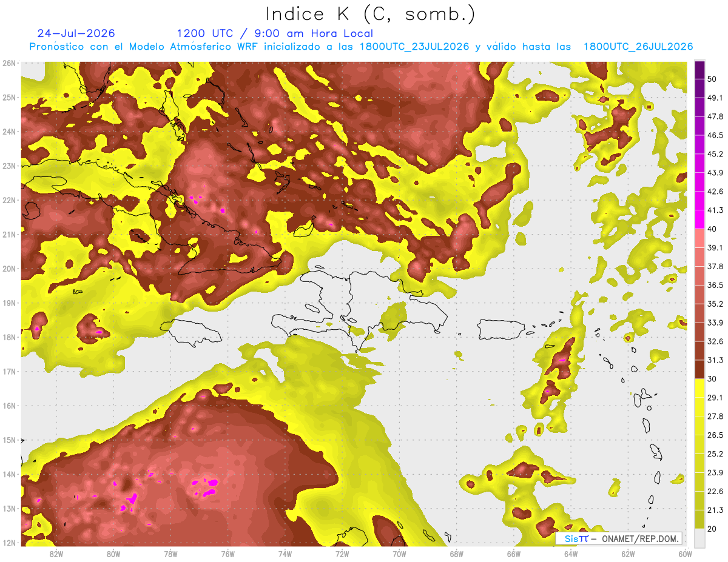
Task: Click the longitude label "76W"
Action: pos(227,554)
